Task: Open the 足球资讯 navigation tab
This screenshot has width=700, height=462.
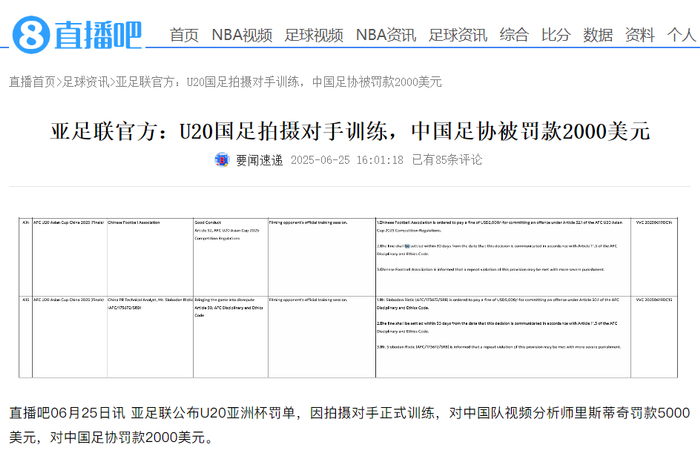Action: click(x=458, y=35)
